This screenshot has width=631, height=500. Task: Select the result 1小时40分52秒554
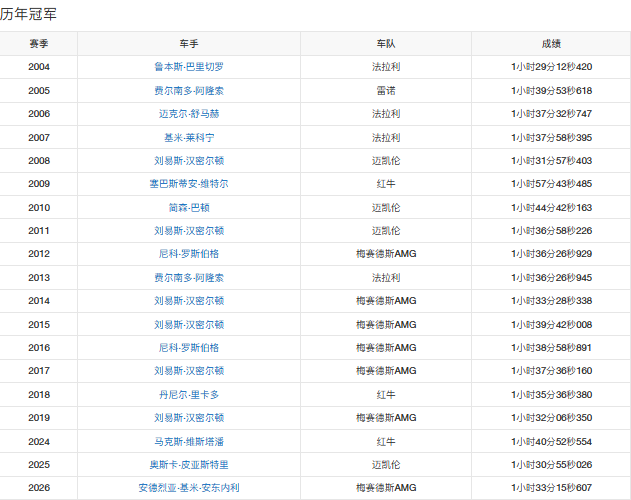[551, 442]
